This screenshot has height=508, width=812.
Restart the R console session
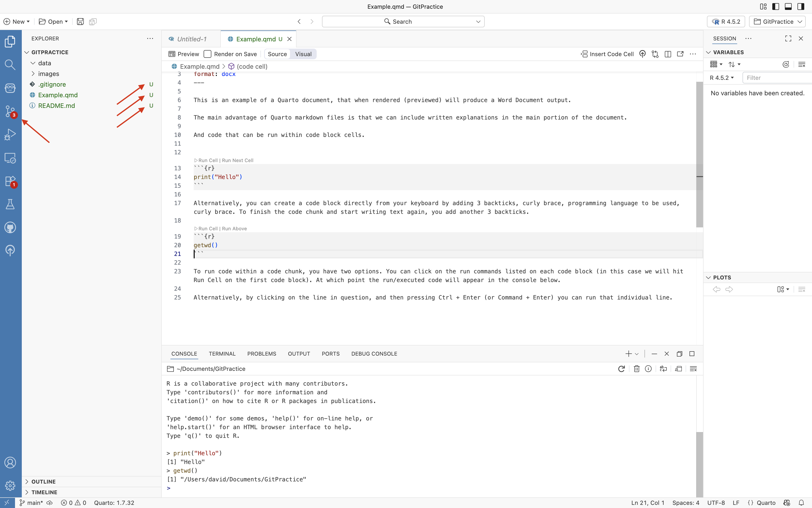coord(621,369)
